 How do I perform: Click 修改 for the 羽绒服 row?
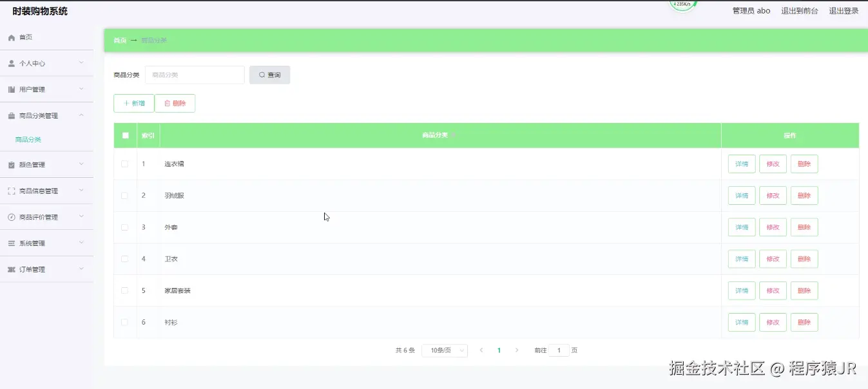pos(773,195)
